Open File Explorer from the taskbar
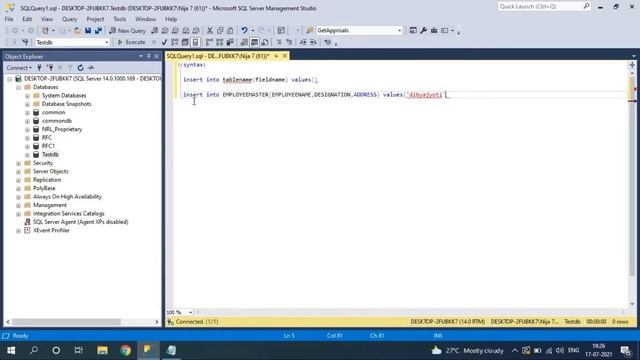 click(102, 350)
